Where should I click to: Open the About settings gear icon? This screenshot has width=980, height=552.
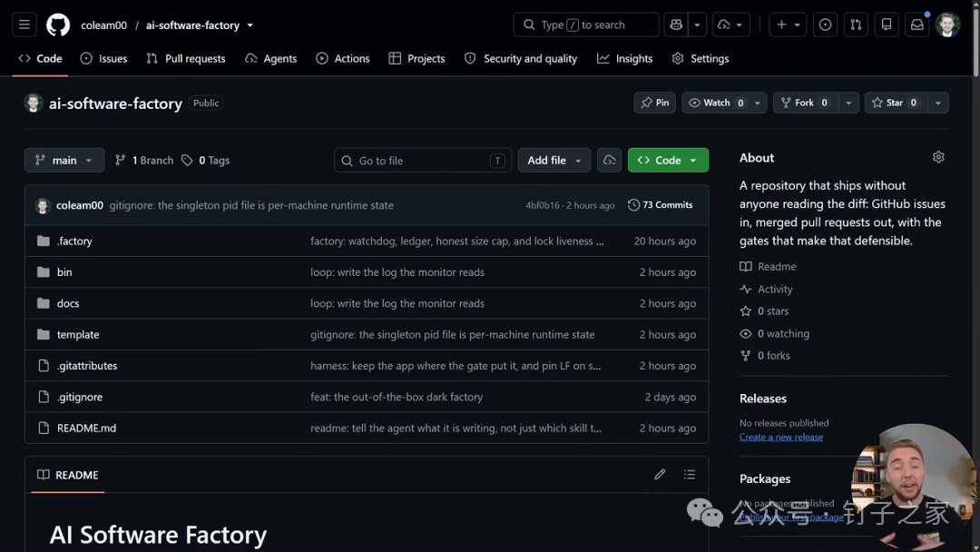coord(938,157)
